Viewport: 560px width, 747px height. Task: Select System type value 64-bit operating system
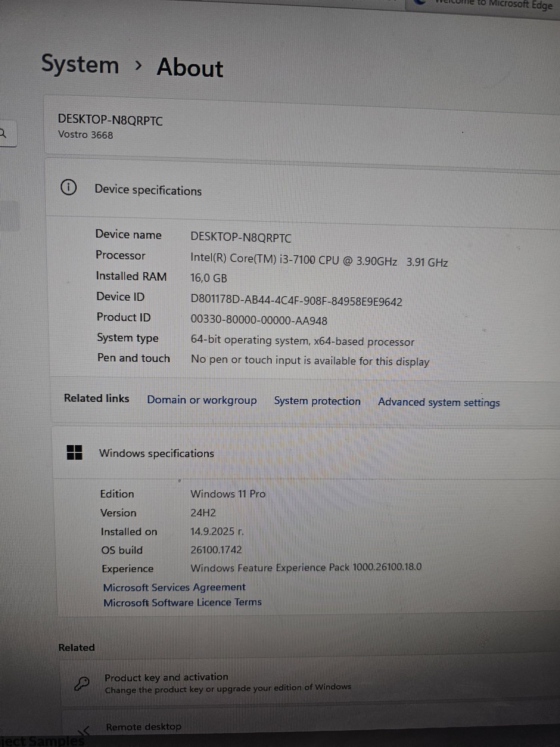coord(249,340)
